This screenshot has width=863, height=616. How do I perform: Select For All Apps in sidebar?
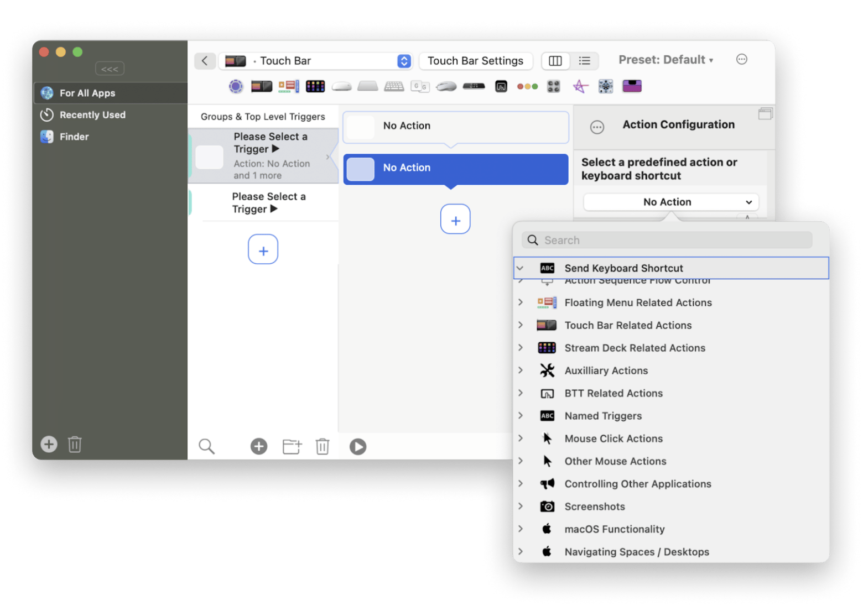tap(111, 93)
